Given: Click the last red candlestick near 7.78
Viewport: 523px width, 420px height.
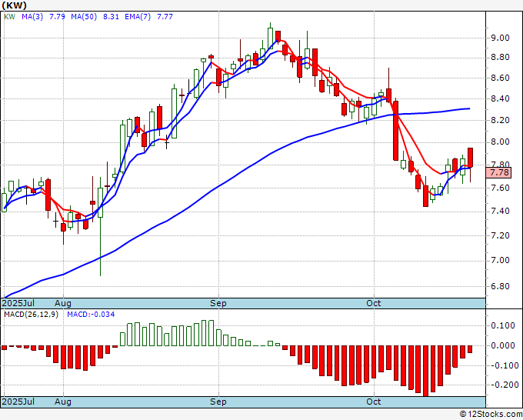Looking at the screenshot, I should (470, 158).
